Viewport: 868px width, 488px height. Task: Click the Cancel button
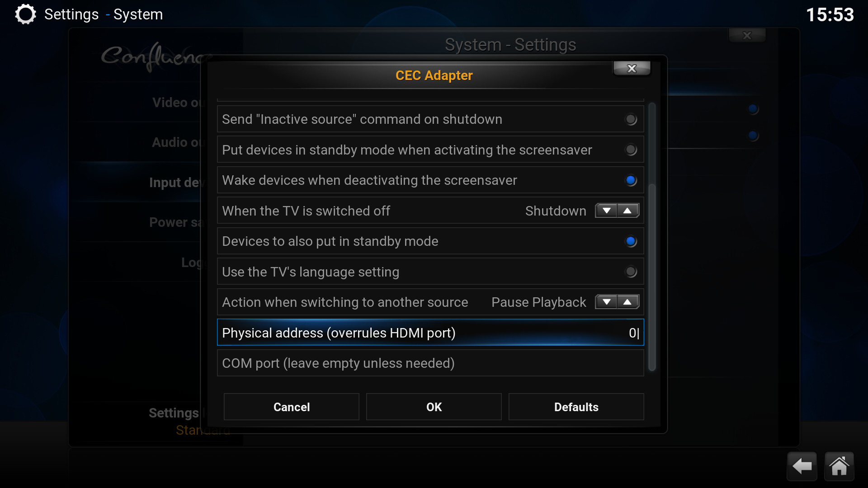(x=292, y=407)
